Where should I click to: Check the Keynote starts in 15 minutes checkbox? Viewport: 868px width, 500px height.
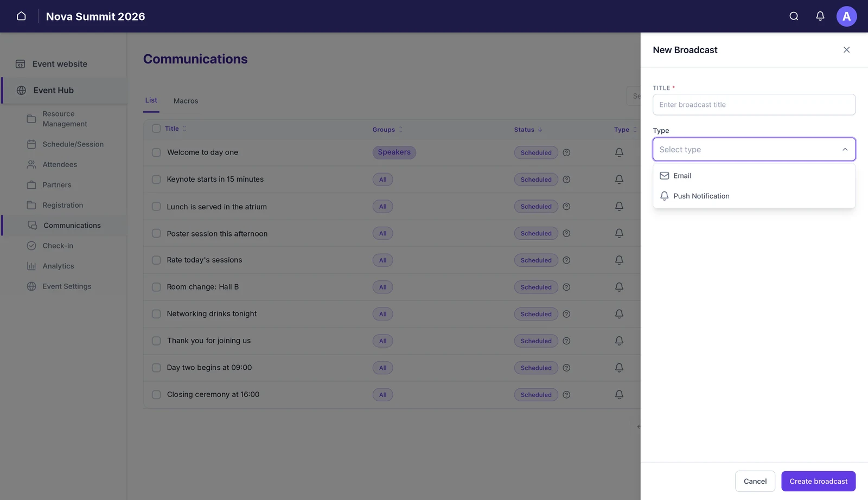156,180
